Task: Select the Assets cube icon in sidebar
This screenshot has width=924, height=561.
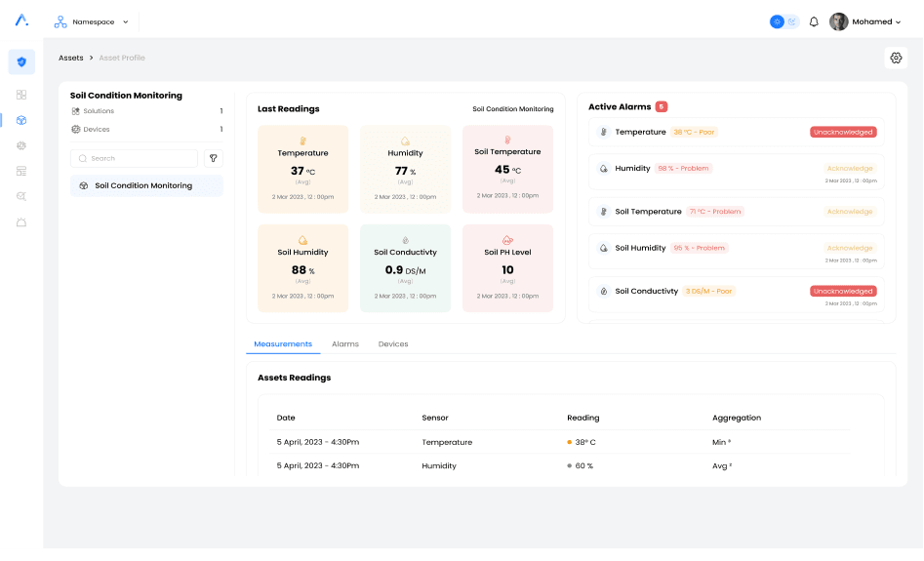Action: click(21, 120)
